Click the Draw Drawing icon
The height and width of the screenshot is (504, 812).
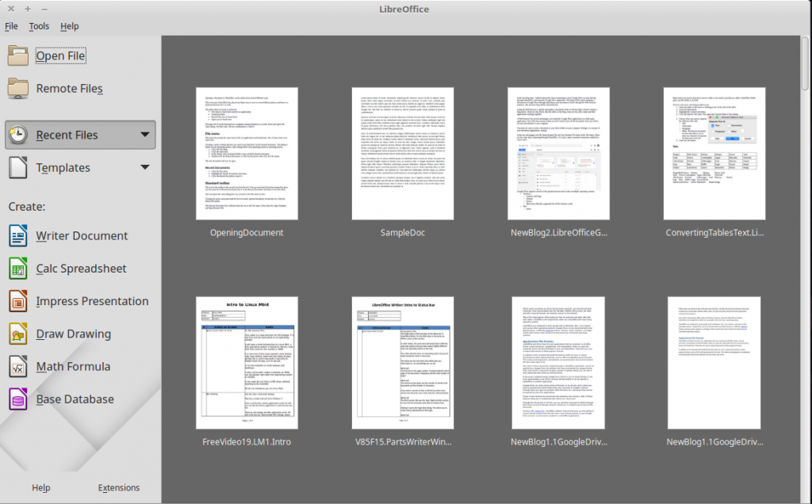click(18, 334)
